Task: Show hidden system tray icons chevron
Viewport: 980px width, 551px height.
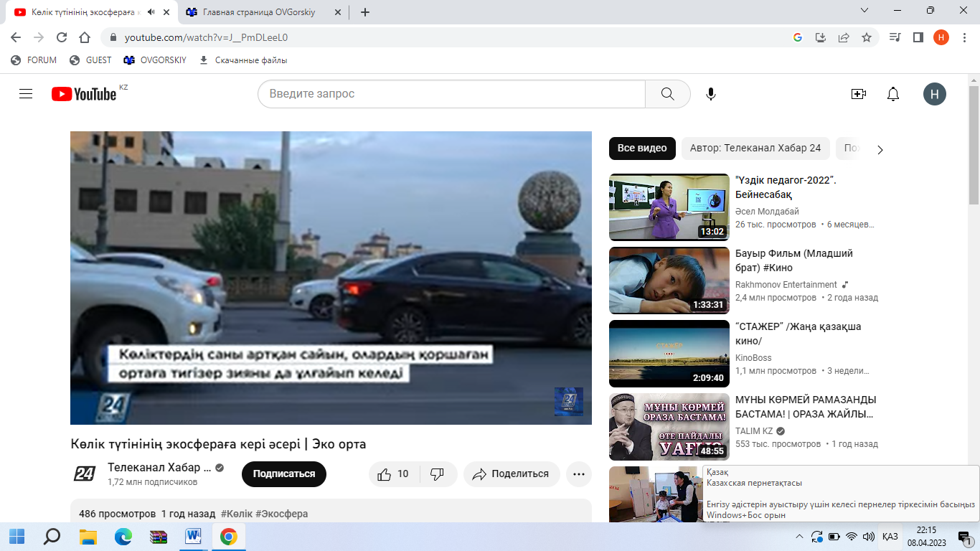Action: point(800,537)
